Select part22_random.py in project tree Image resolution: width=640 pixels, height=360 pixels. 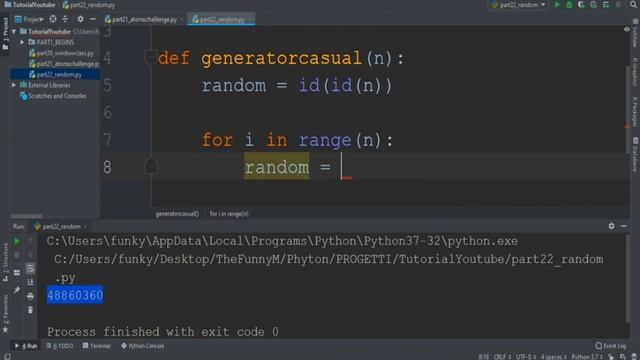click(55, 74)
